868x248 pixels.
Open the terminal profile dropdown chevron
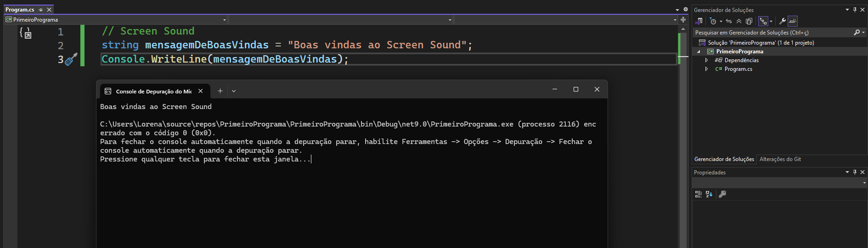click(x=234, y=91)
